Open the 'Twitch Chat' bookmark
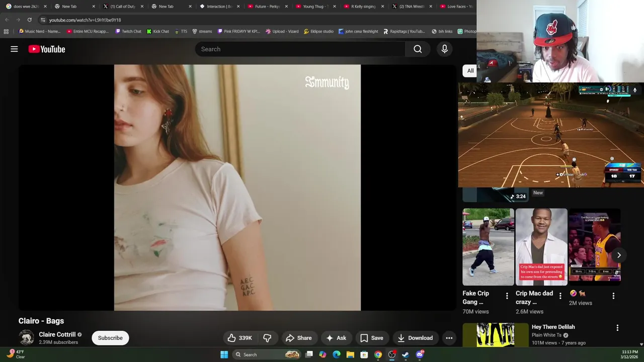The height and width of the screenshot is (362, 644). point(128,31)
